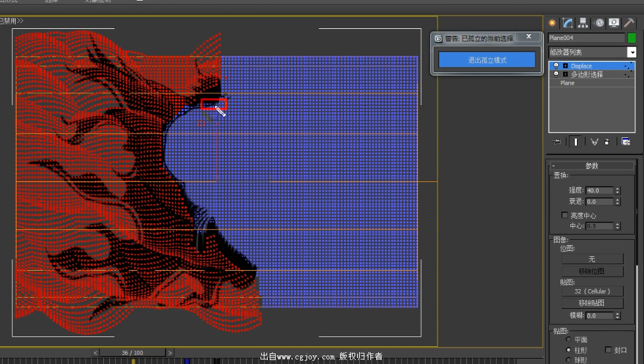Viewport: 644px width, 364px height.
Task: Click the Pin Stack icon
Action: pyautogui.click(x=557, y=141)
